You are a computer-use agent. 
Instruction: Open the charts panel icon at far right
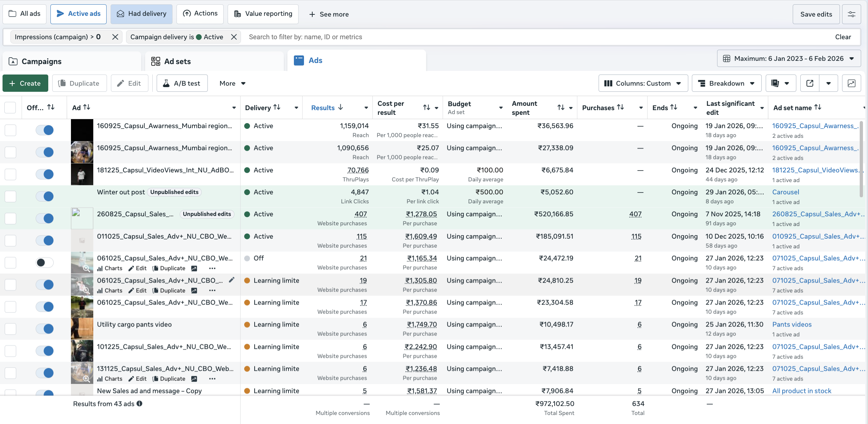click(x=851, y=83)
